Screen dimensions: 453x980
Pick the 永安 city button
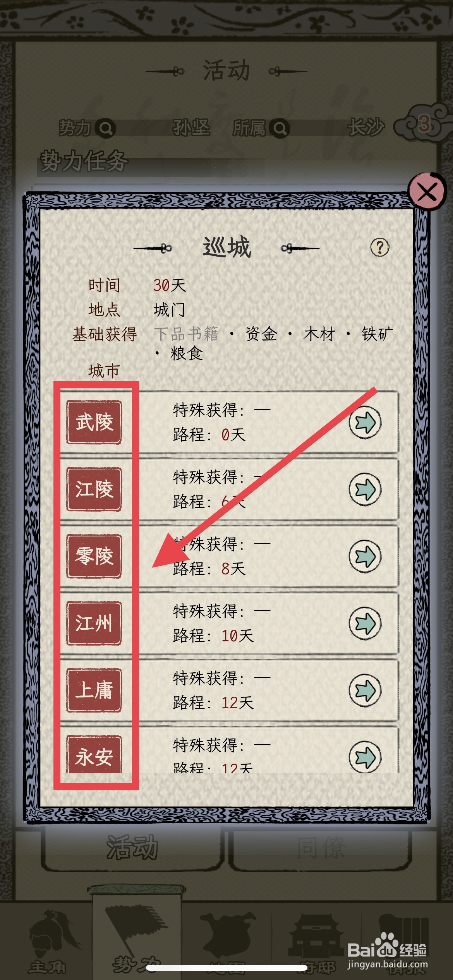click(x=94, y=755)
